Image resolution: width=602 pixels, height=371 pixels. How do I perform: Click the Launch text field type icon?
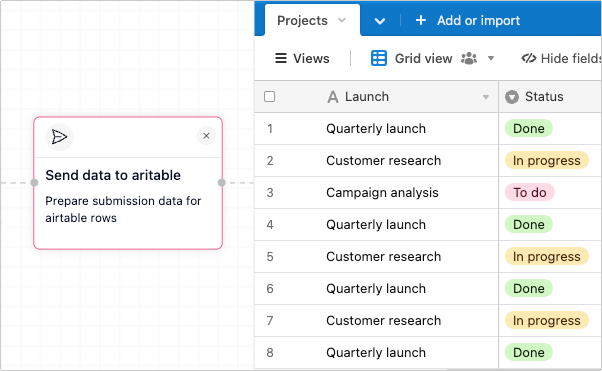pos(333,97)
